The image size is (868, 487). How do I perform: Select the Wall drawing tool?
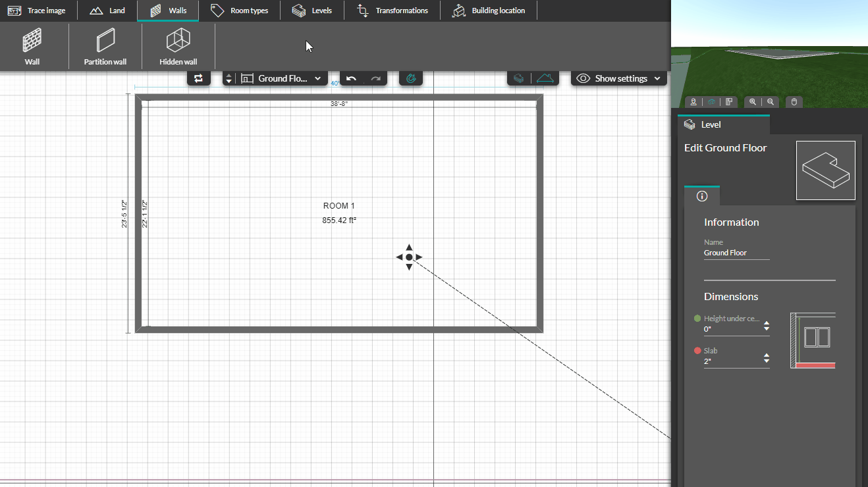point(32,46)
